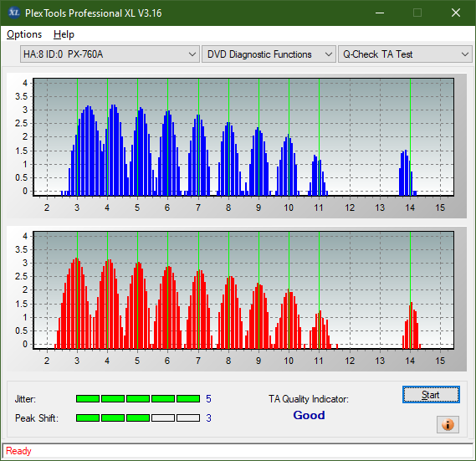Click the fifth green Jitter bar segment

(188, 398)
